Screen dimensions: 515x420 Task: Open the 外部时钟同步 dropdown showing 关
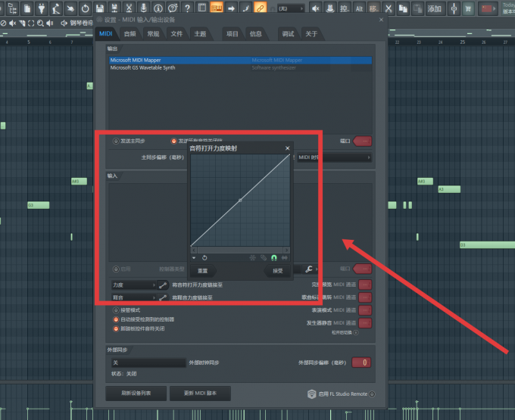[x=148, y=362]
